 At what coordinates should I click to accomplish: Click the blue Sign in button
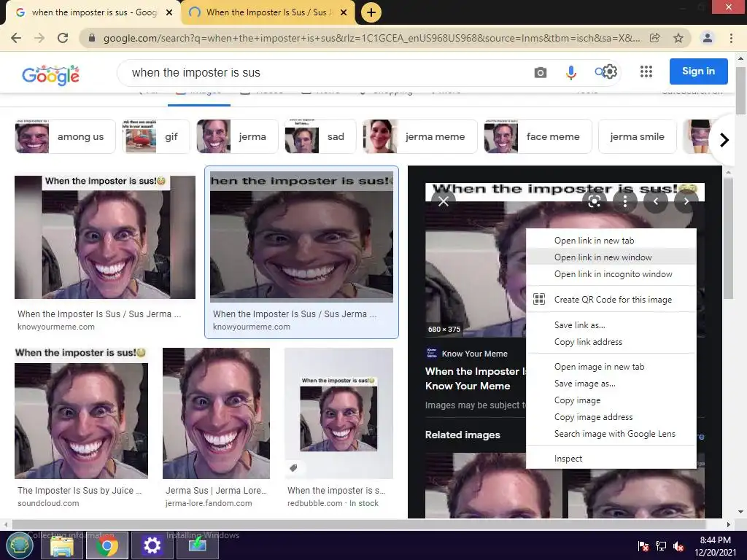click(698, 71)
